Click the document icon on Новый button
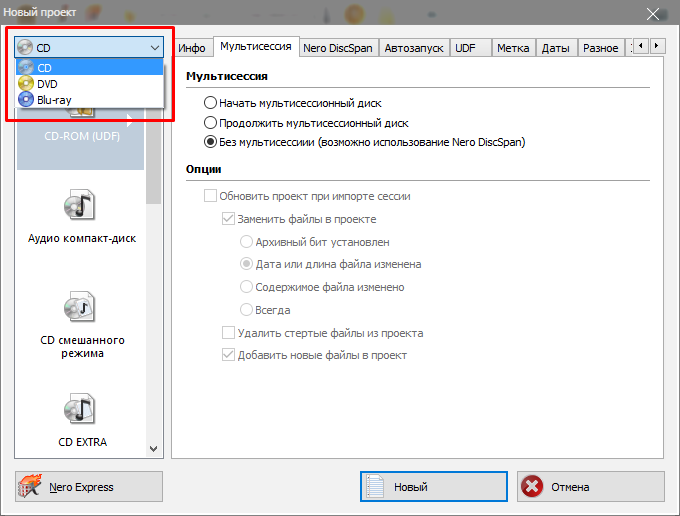Screen dimensions: 680x516 [x=375, y=486]
